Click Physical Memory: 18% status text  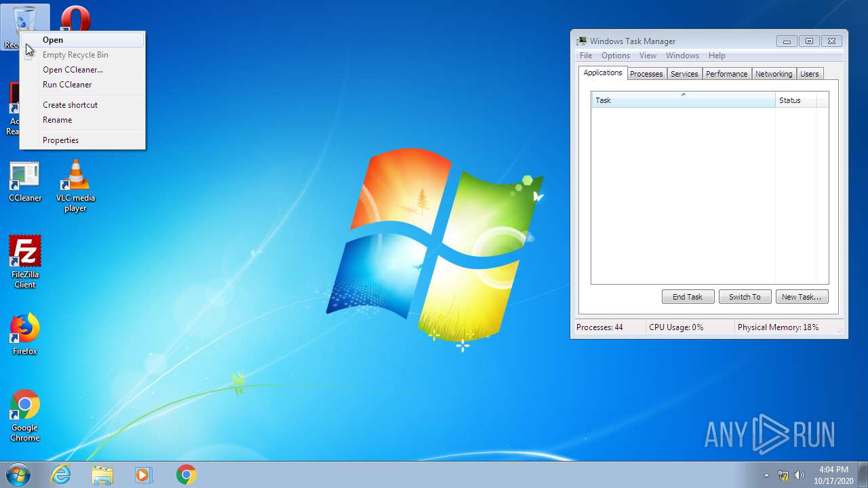point(778,327)
